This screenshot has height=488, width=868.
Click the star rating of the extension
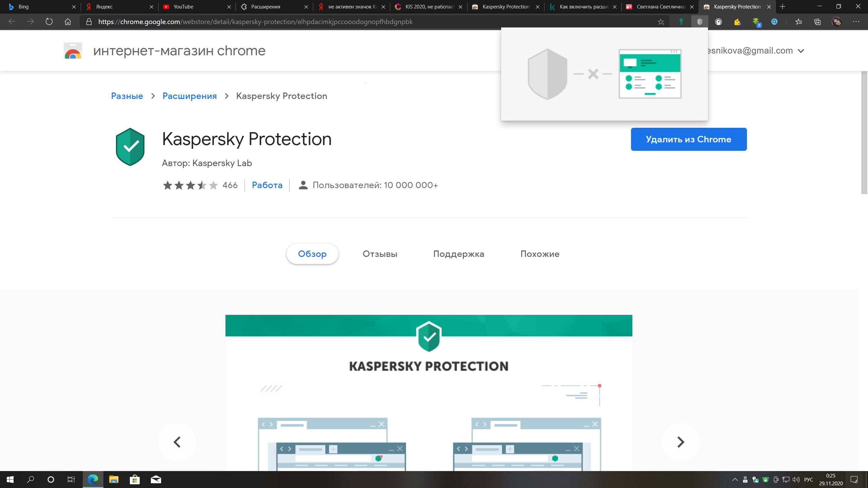coord(191,185)
